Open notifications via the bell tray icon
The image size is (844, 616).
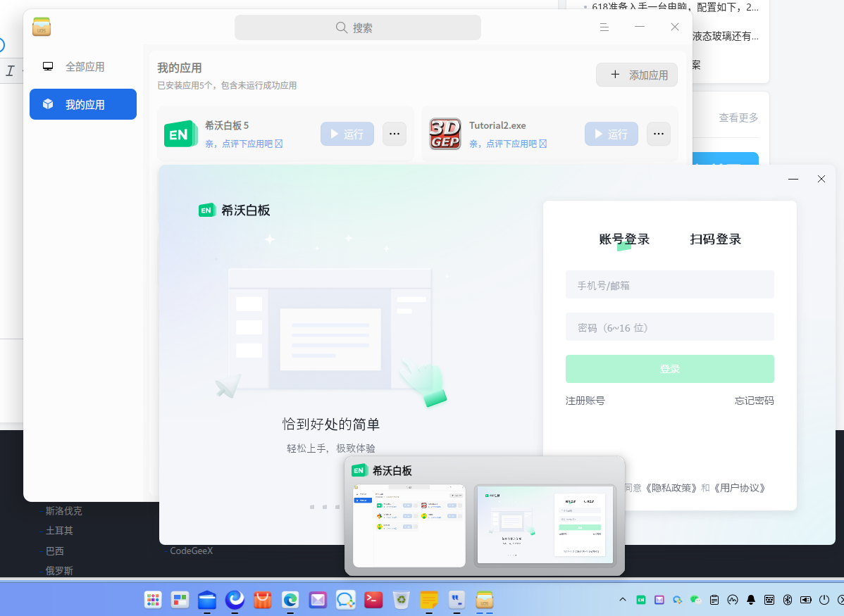(x=751, y=600)
